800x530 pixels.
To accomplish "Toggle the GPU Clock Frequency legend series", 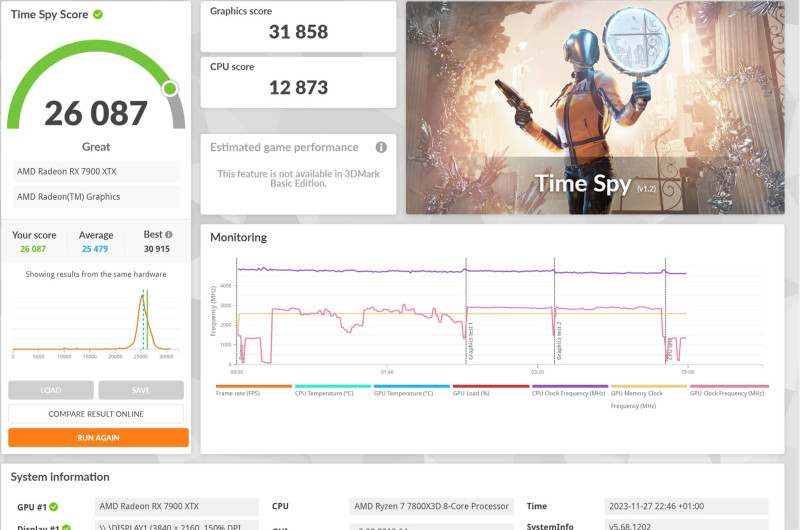I will (729, 391).
